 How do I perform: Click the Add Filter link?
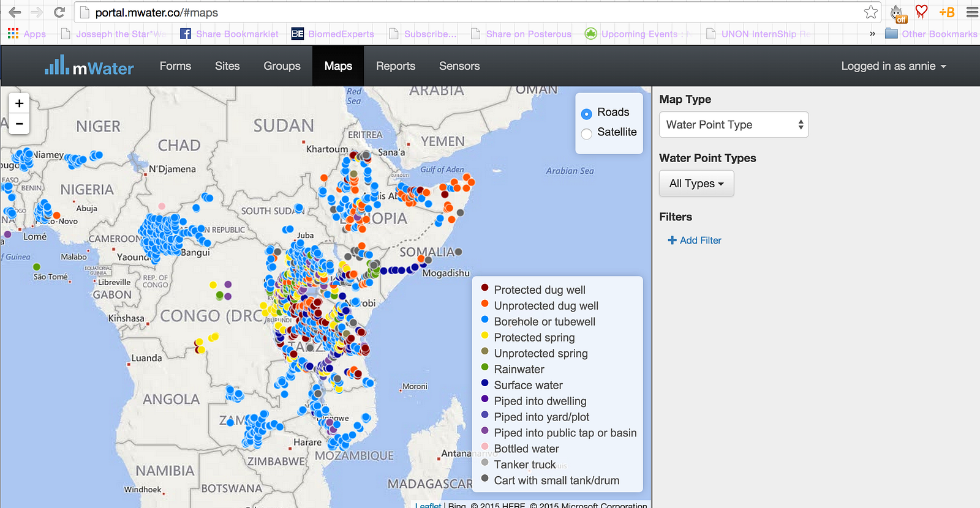[695, 241]
